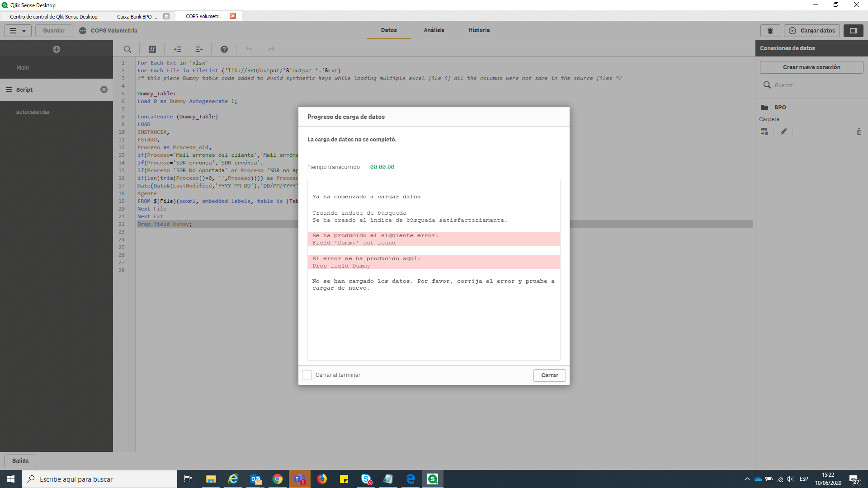Viewport: 868px width, 488px height.
Task: Open the help question mark icon
Action: [224, 49]
